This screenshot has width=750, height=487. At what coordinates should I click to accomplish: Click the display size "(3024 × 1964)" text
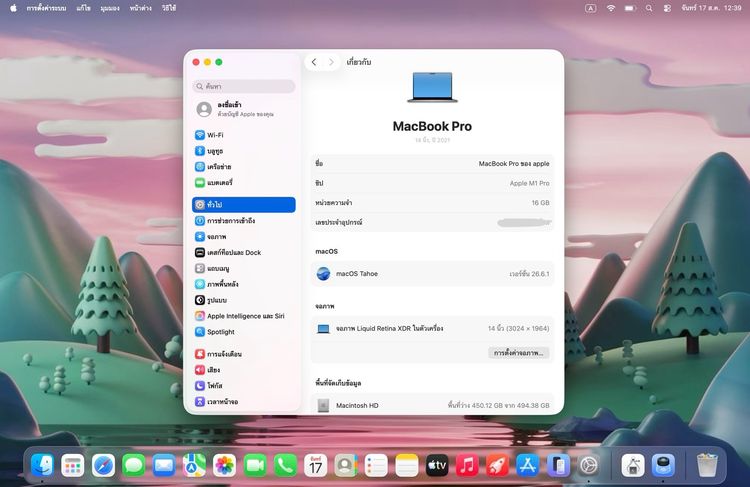pos(525,329)
